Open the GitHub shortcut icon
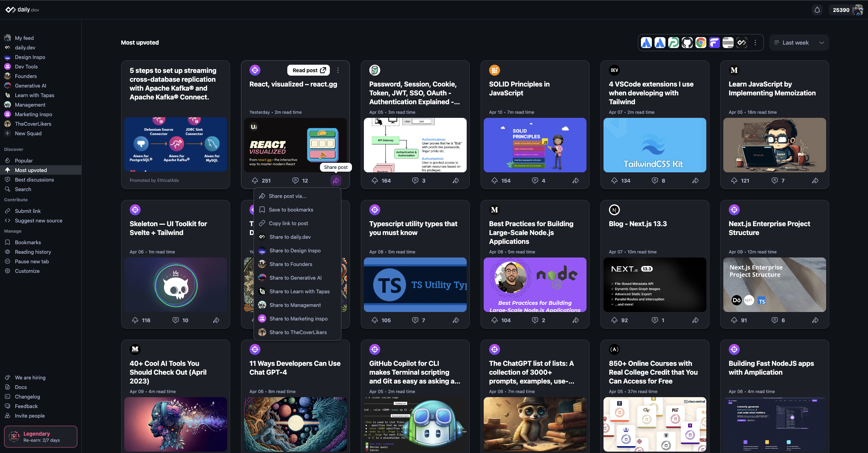Screen dimensions: 868x453 click(x=687, y=43)
